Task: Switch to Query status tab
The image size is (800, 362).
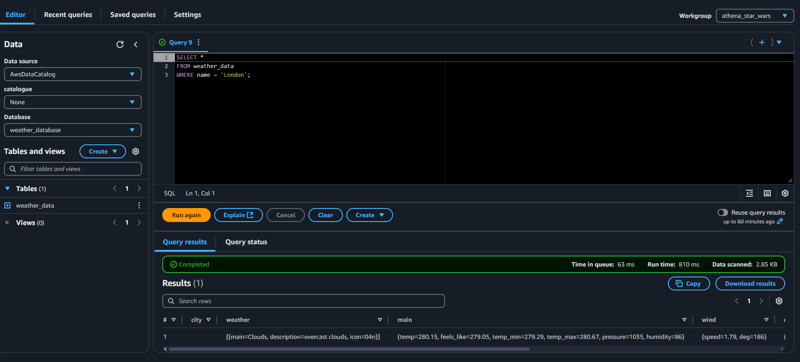Action: pyautogui.click(x=246, y=242)
